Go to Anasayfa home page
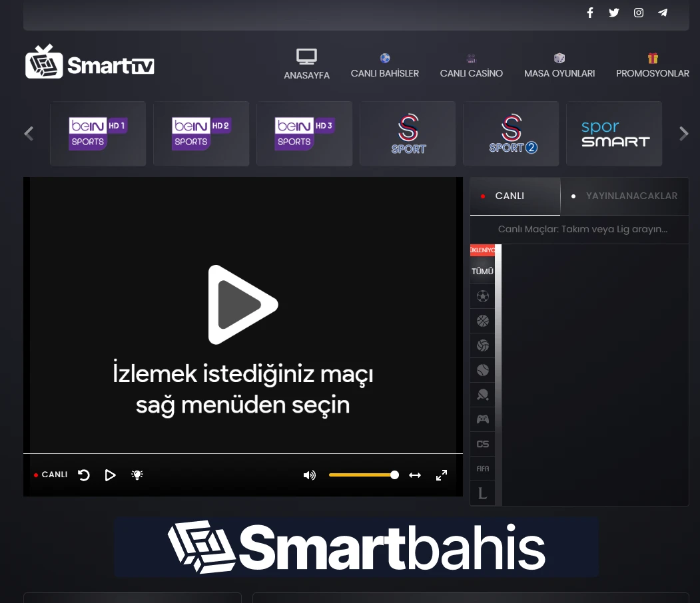The image size is (700, 603). pos(306,64)
